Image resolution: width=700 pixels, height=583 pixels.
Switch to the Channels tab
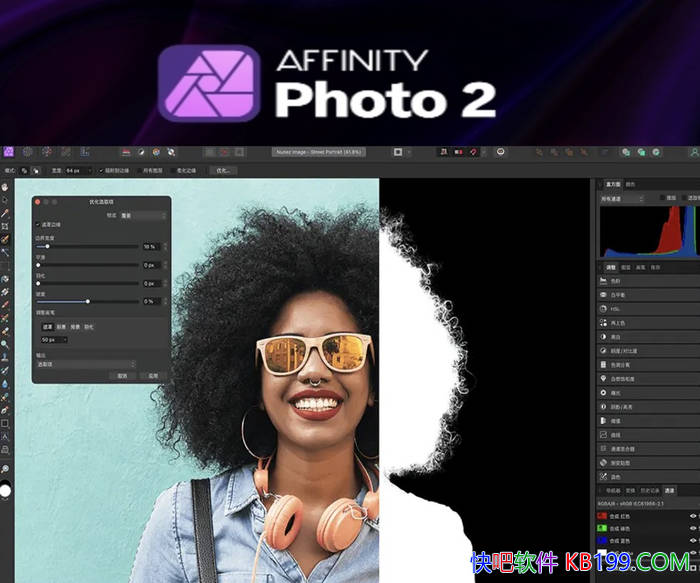coord(669,491)
